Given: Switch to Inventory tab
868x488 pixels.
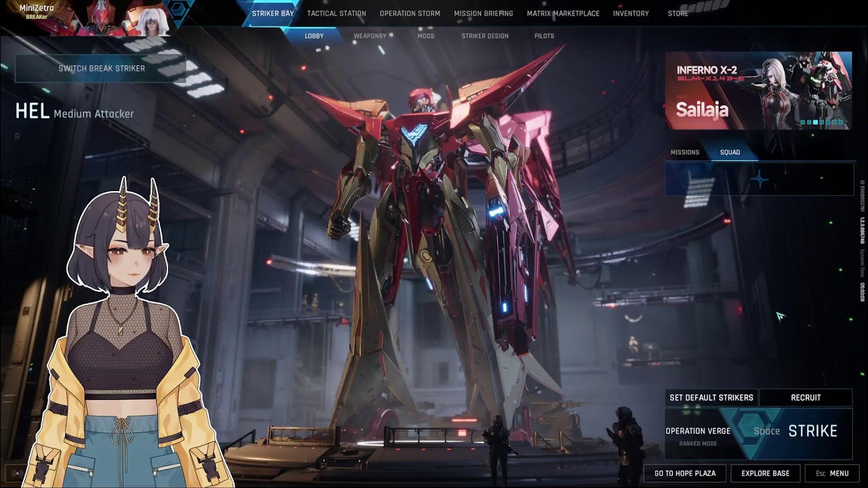Looking at the screenshot, I should pos(631,14).
